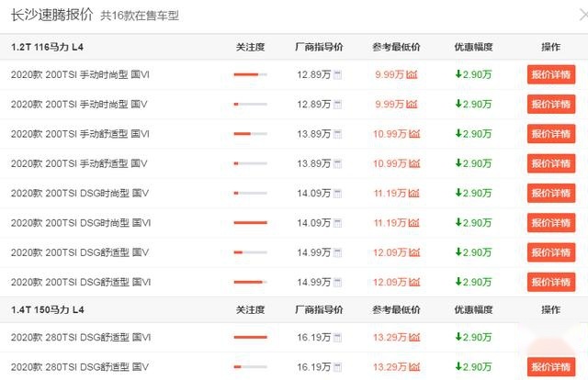
Task: Click attention bar of 200TSI DSG舒适型 国VI
Action: pyautogui.click(x=251, y=282)
